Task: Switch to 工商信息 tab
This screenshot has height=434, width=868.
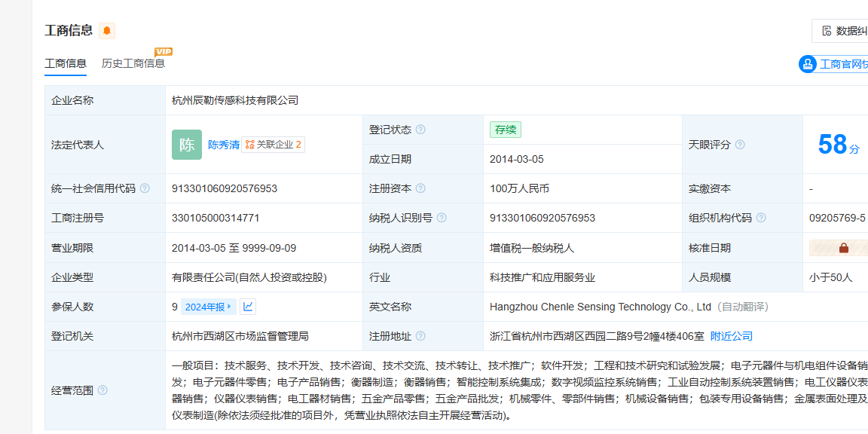Action: tap(66, 63)
